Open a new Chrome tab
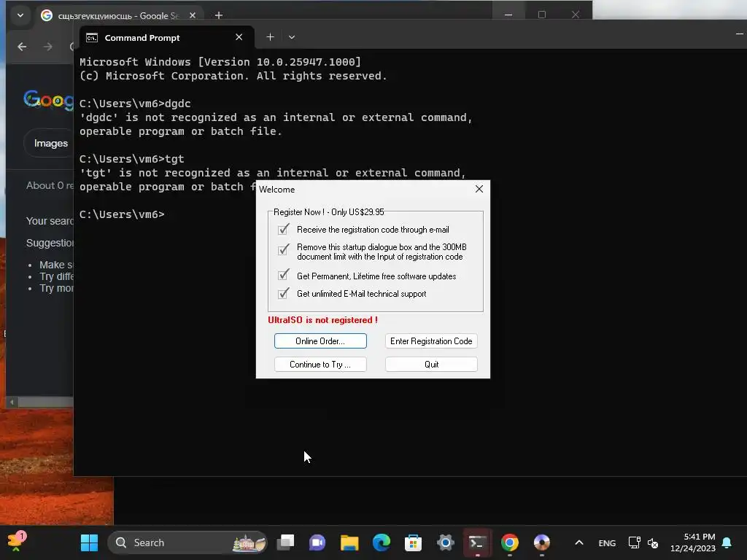747x560 pixels. pyautogui.click(x=219, y=15)
